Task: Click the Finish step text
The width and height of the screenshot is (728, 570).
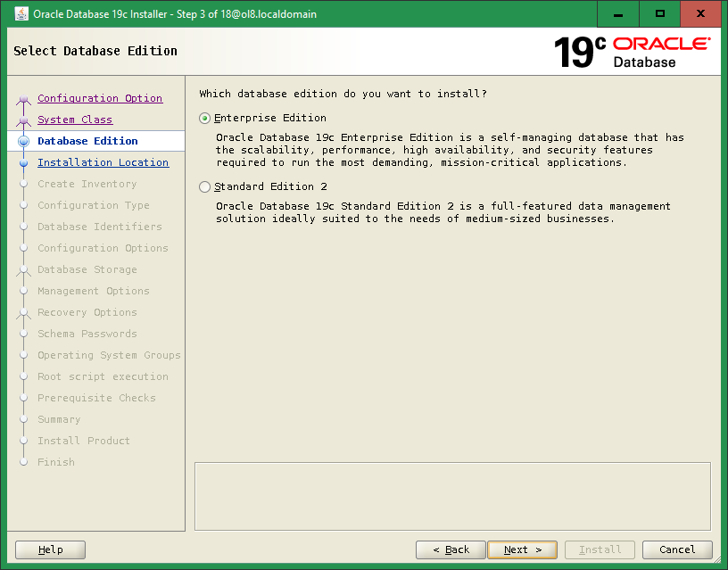Action: point(55,462)
